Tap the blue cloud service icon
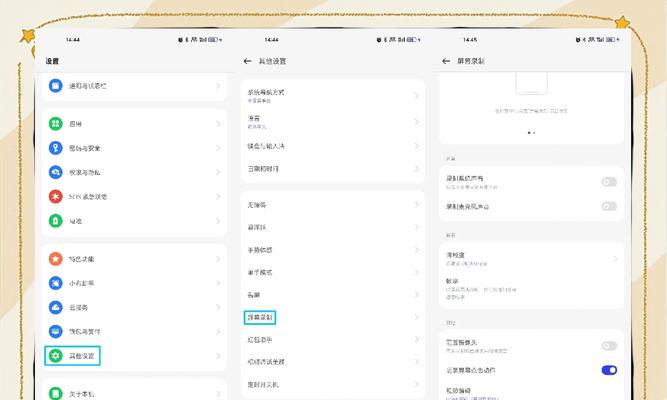The width and height of the screenshot is (667, 400). click(x=56, y=307)
